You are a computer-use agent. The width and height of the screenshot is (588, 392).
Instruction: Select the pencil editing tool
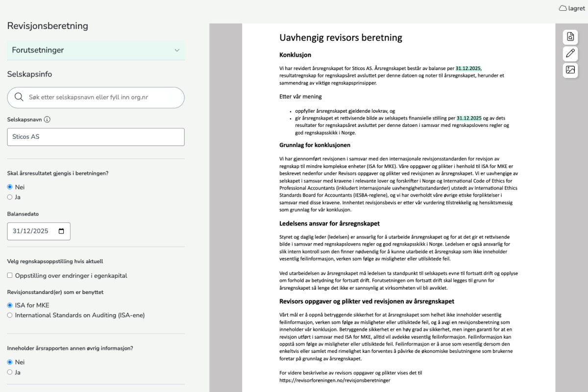pos(570,54)
